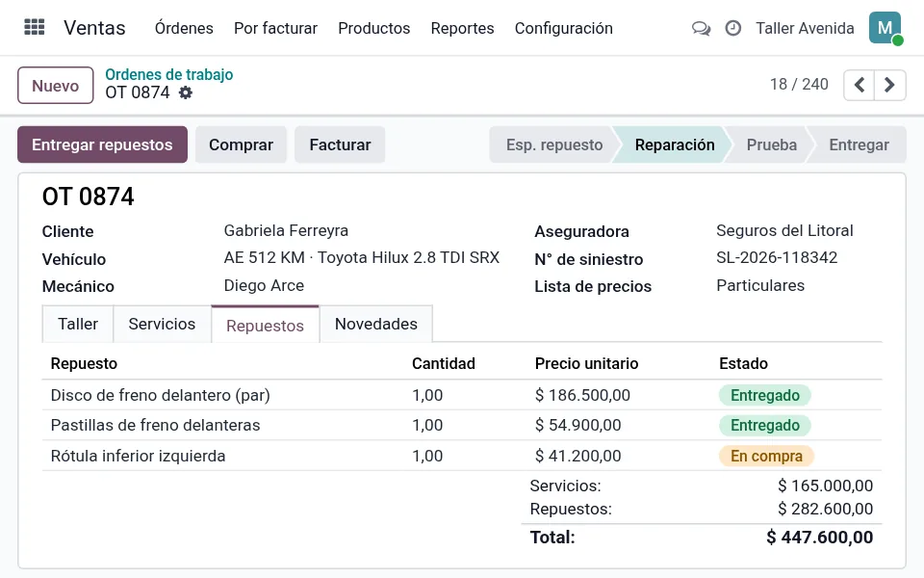This screenshot has height=578, width=924.
Task: Click the Lista de precios value Particulares
Action: [760, 285]
